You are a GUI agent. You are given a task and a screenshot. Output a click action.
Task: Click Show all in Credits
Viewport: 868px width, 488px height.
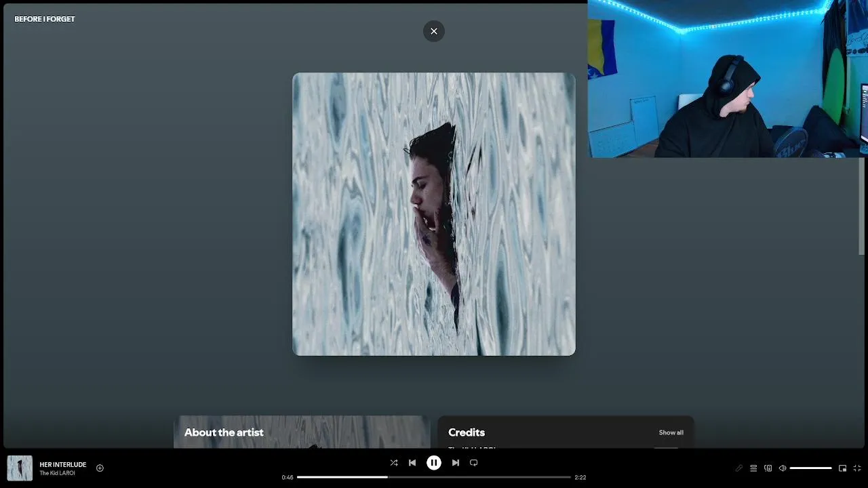671,432
